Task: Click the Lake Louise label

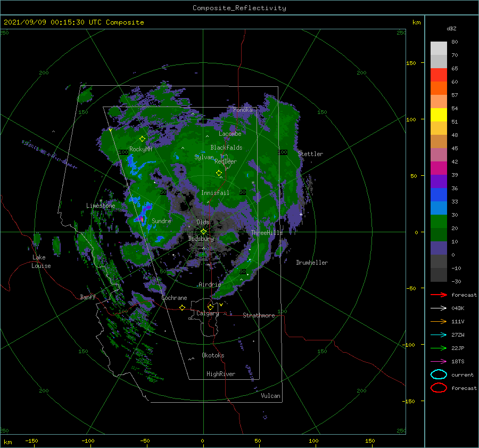Action: [42, 262]
